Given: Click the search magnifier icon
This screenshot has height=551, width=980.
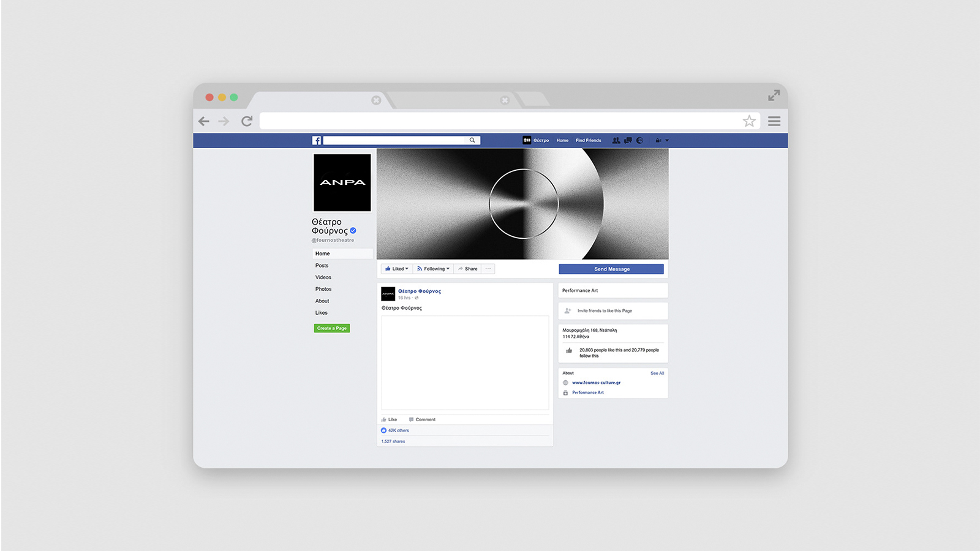Looking at the screenshot, I should pyautogui.click(x=472, y=140).
